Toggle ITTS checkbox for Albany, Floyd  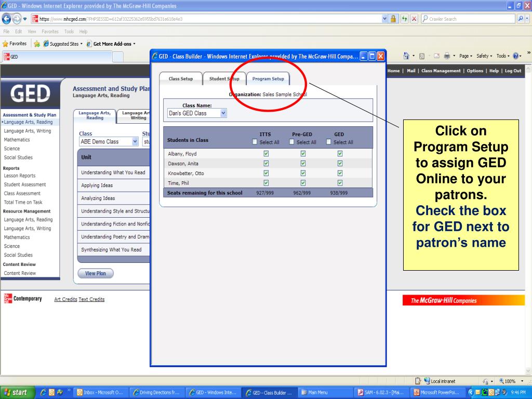coord(266,154)
